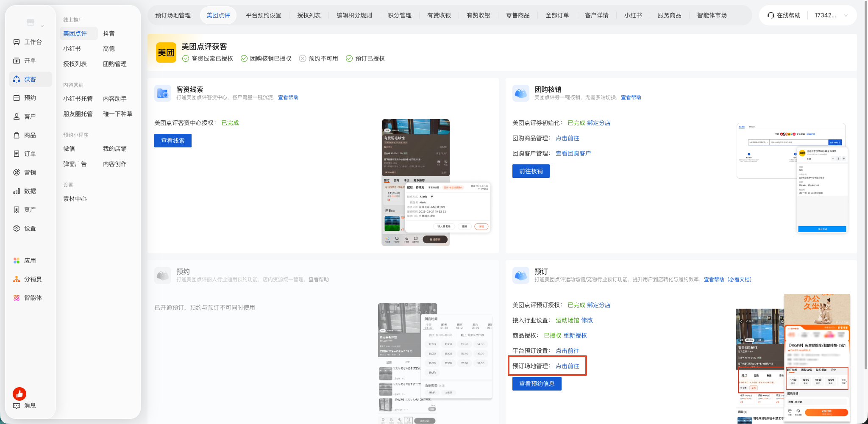Image resolution: width=868 pixels, height=424 pixels.
Task: Click the 订单 orders icon in sidebar
Action: click(17, 154)
